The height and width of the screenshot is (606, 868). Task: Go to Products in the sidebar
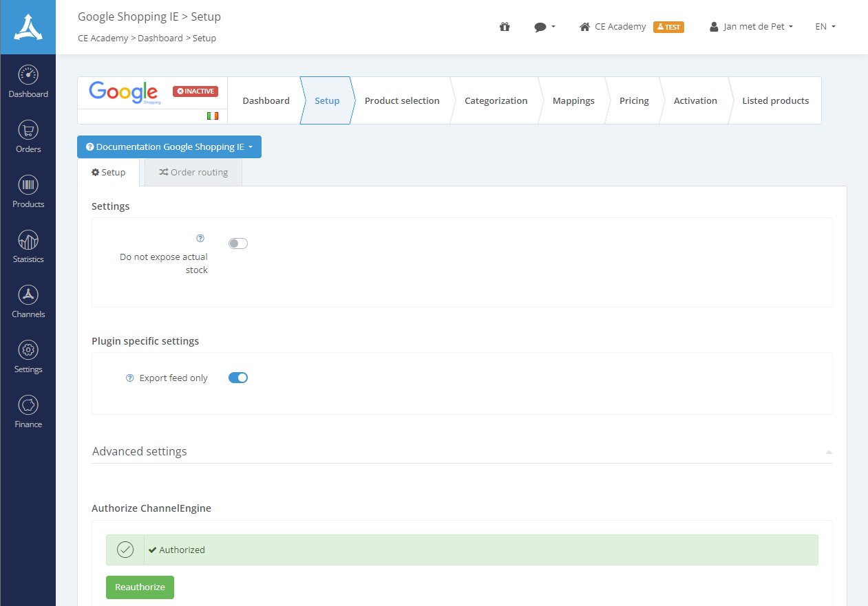(x=28, y=193)
